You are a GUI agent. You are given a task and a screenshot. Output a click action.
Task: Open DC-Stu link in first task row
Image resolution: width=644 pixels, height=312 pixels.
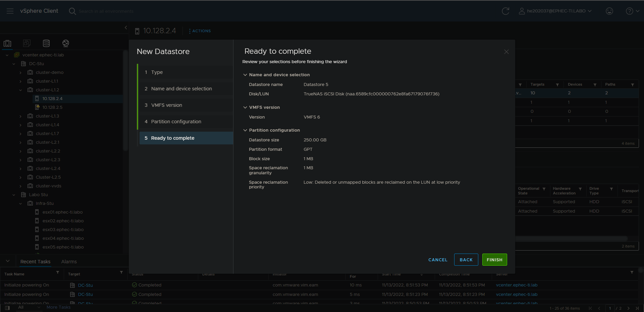coord(86,285)
